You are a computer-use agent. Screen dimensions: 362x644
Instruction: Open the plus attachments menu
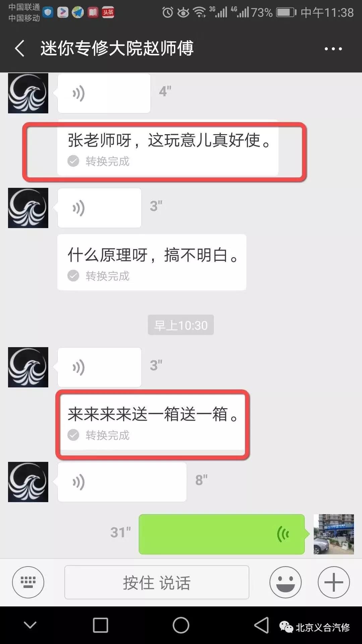pyautogui.click(x=334, y=582)
